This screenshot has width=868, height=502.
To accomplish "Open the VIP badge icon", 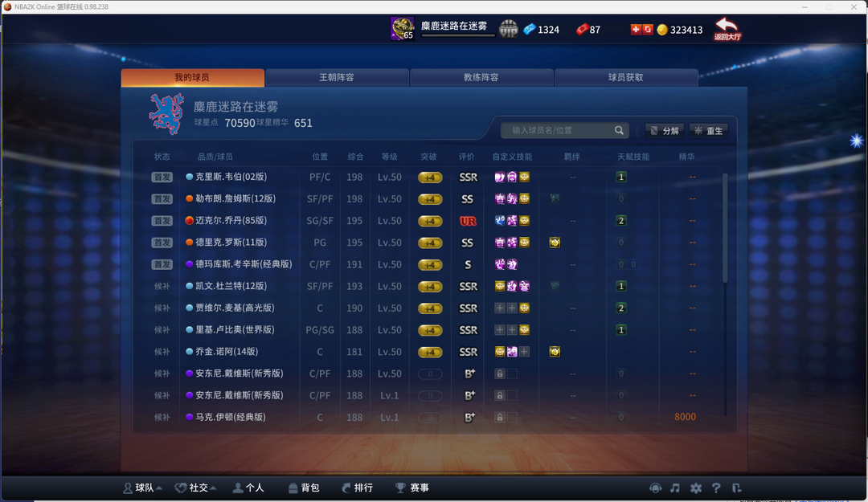I will point(508,29).
